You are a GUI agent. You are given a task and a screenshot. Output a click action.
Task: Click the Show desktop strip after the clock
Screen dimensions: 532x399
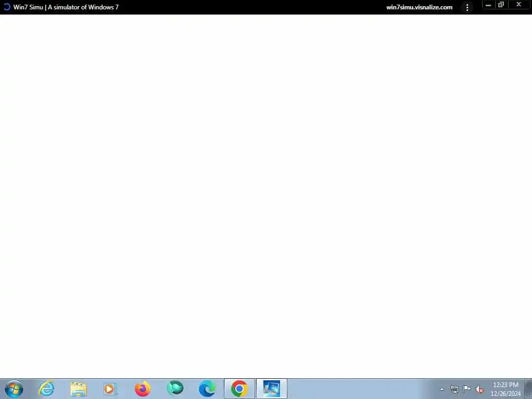pyautogui.click(x=528, y=389)
